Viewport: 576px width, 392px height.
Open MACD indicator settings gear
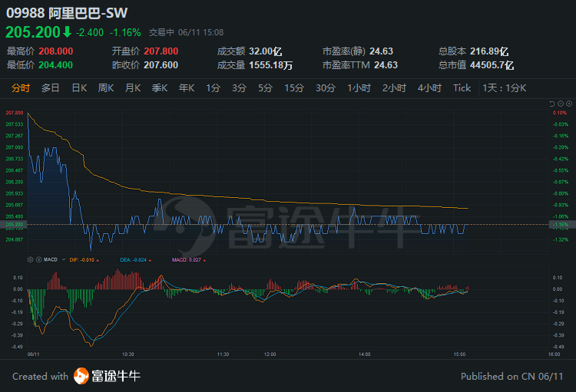pos(30,260)
